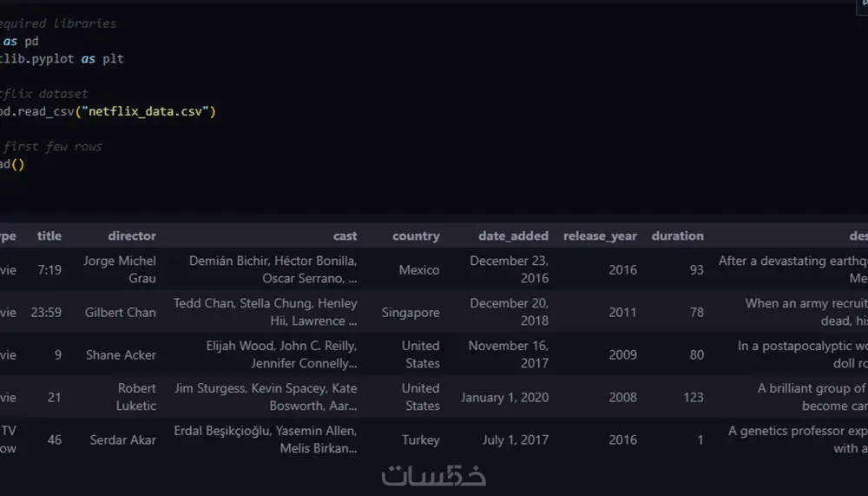Select country cell "Turkey"
868x496 pixels.
(x=421, y=440)
